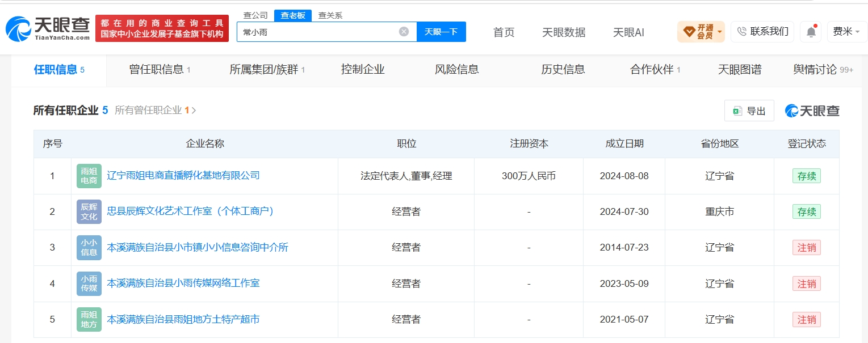Select the 查关系 search mode tab
The image size is (868, 343).
pyautogui.click(x=330, y=15)
